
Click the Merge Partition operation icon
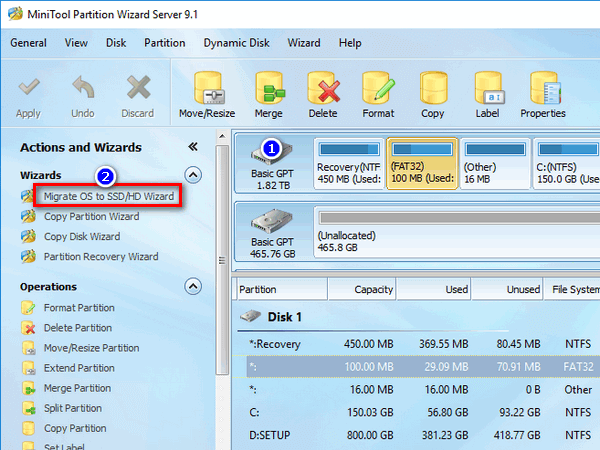click(29, 388)
